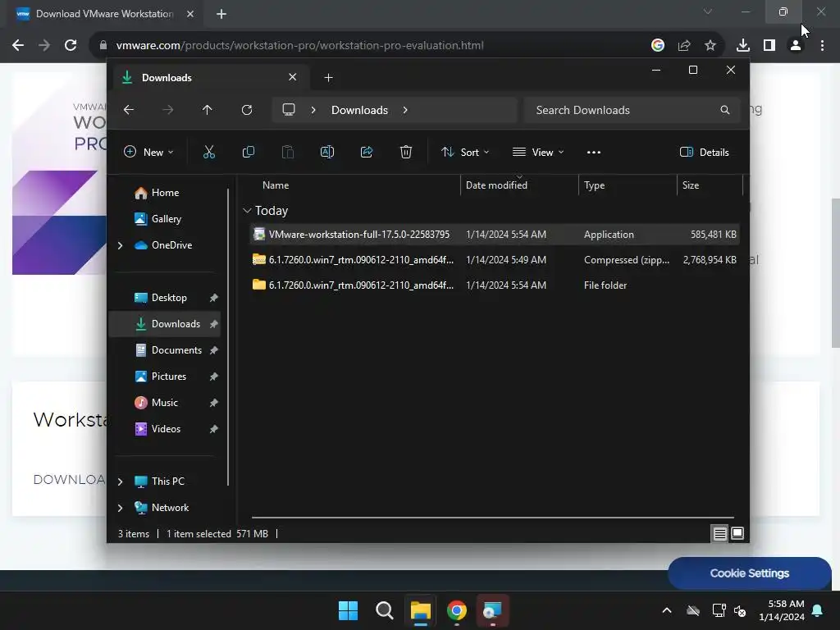Go up one folder level in Explorer
Screen dimensions: 840x630
[x=208, y=110]
